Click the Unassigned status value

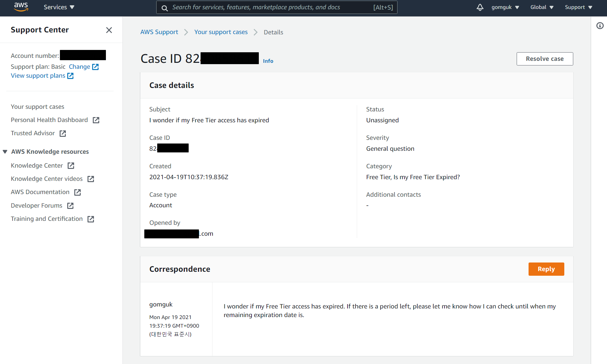point(382,120)
